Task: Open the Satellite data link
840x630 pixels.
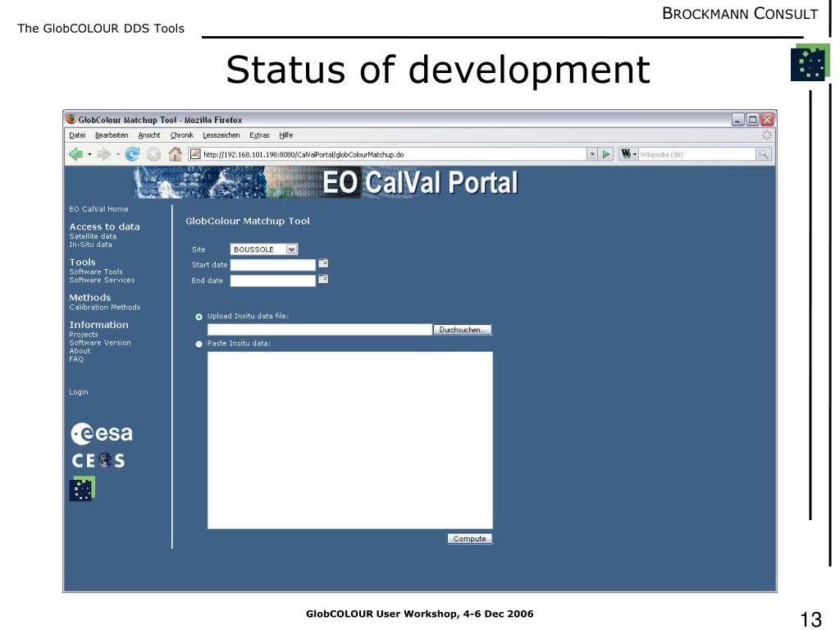Action: 93,236
